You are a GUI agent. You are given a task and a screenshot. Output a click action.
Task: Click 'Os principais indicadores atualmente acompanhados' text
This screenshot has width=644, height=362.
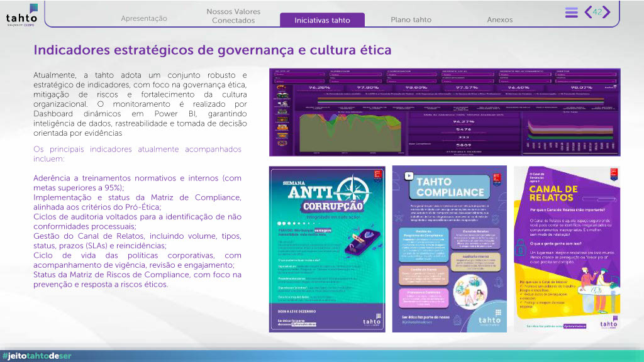click(x=137, y=154)
